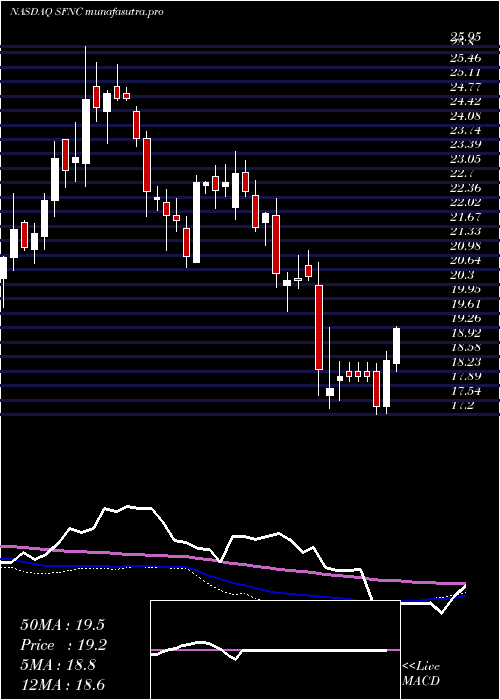This screenshot has height=700, width=500.
Task: Click the 20.98 price axis label
Action: [x=466, y=246]
